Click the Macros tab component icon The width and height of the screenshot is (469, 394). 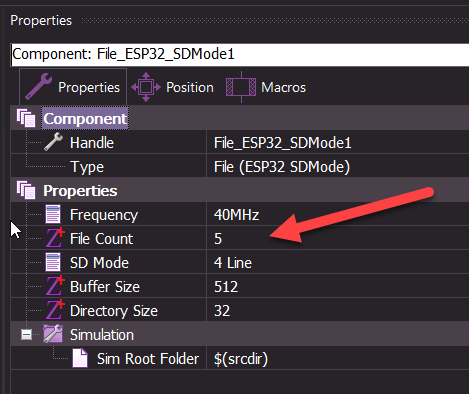click(x=241, y=87)
